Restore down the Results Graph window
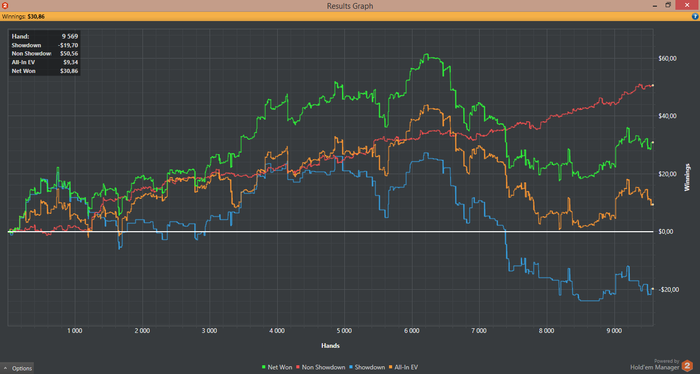Image resolution: width=700 pixels, height=374 pixels. 668,5
